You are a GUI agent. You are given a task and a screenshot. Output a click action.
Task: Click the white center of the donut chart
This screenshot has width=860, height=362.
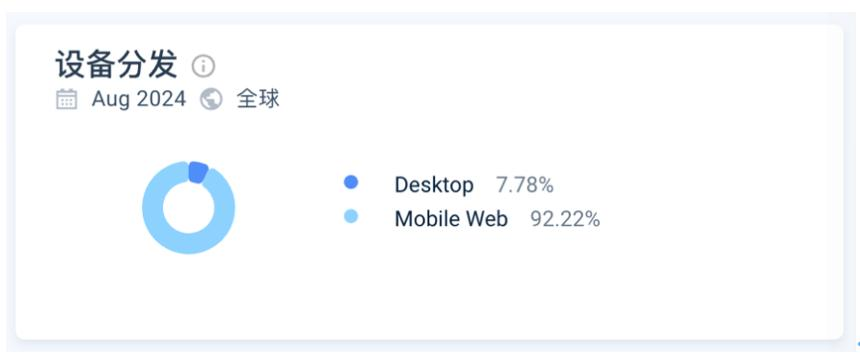pyautogui.click(x=189, y=208)
